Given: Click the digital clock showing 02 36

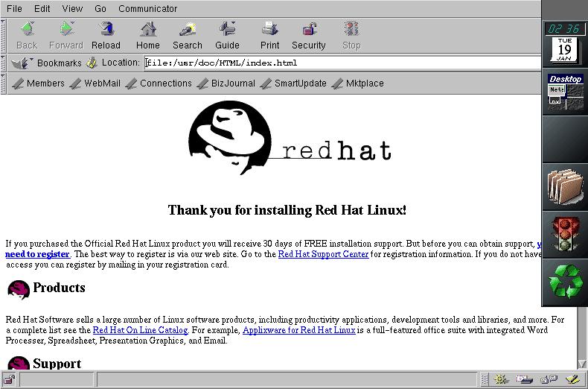Looking at the screenshot, I should tap(565, 28).
